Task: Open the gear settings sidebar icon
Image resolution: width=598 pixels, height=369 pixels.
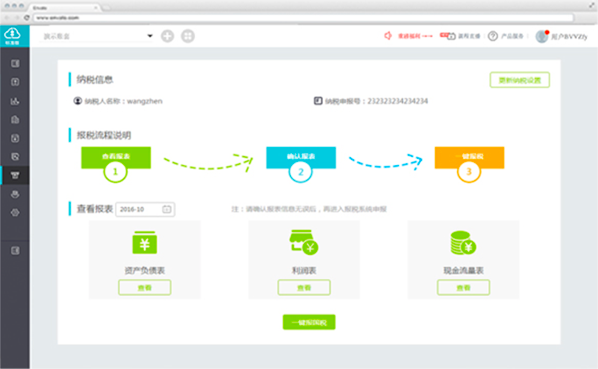Action: tap(15, 213)
